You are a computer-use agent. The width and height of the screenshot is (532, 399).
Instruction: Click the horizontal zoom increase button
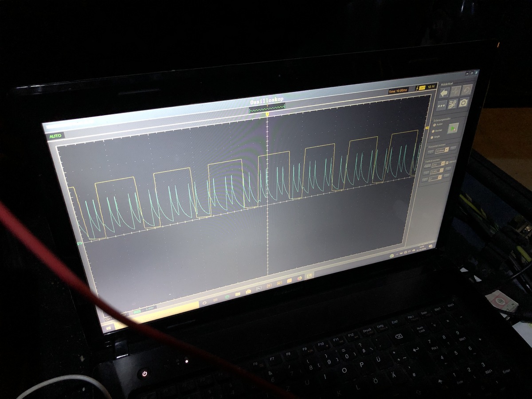click(453, 148)
